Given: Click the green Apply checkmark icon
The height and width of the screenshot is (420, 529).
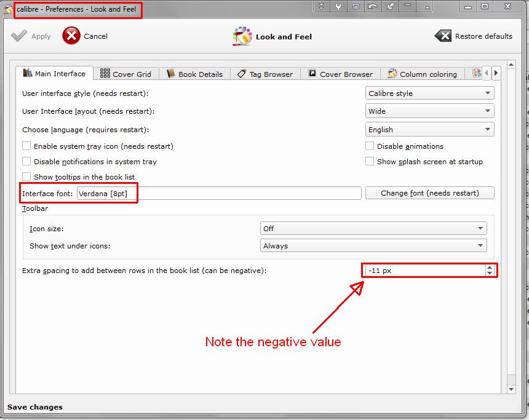Looking at the screenshot, I should 19,36.
